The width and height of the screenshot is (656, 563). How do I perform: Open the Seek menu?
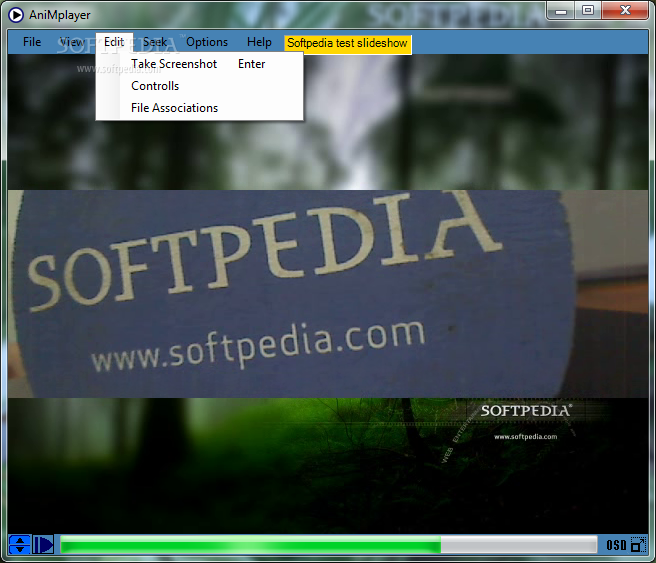(155, 42)
